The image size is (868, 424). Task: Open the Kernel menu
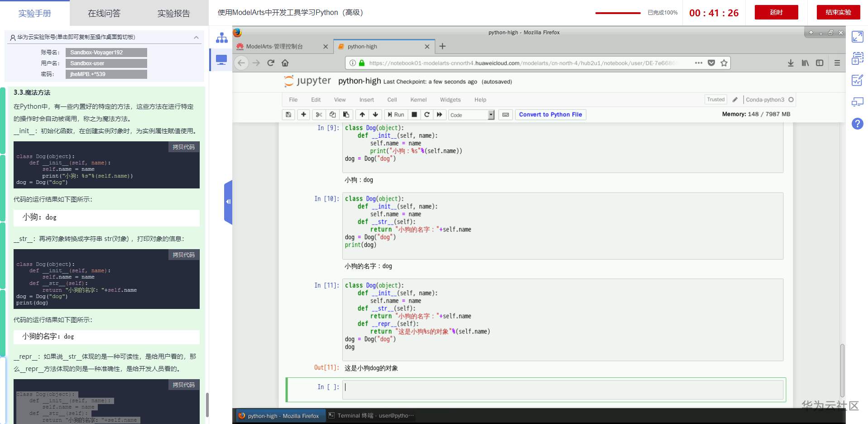(x=418, y=100)
